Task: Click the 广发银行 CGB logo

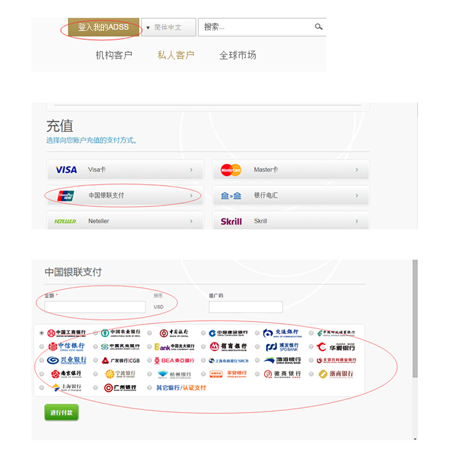Action: (121, 360)
